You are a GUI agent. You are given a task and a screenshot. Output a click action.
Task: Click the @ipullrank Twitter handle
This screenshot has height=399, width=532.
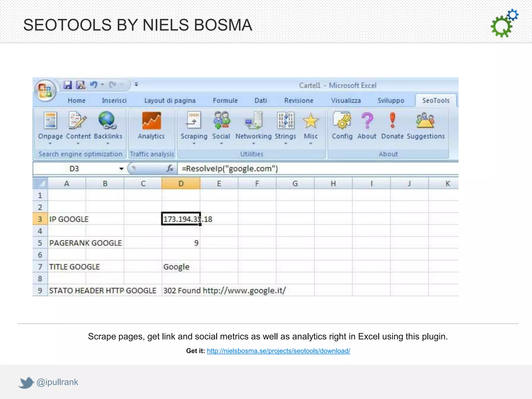click(x=57, y=382)
